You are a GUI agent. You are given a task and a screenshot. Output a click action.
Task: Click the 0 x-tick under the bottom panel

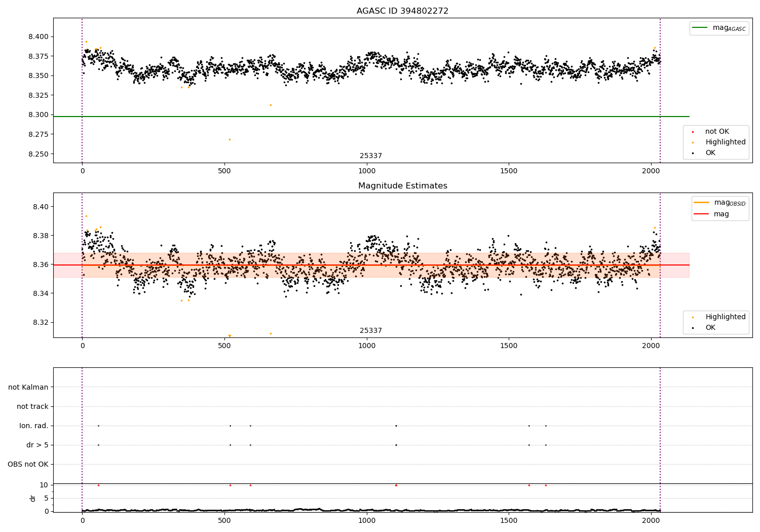point(82,520)
